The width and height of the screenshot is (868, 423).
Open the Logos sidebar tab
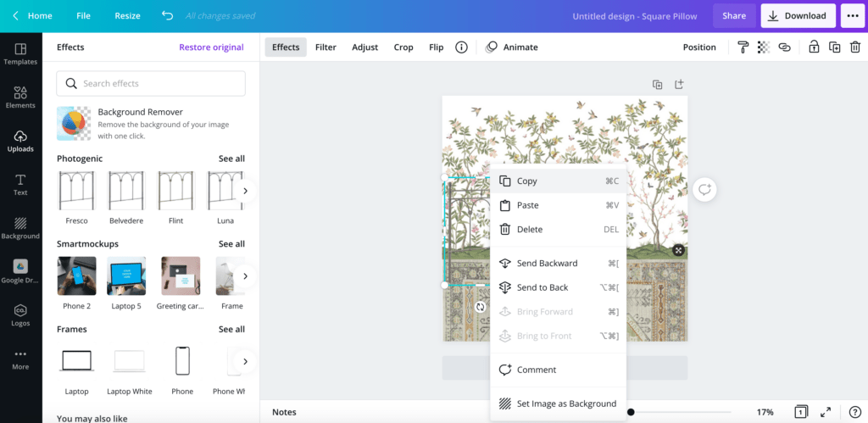tap(20, 315)
